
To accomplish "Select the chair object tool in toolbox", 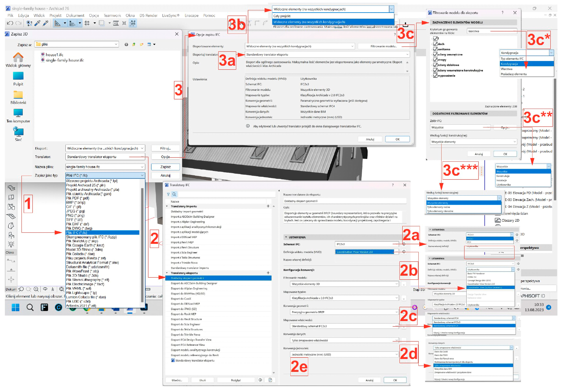I will (11, 235).
